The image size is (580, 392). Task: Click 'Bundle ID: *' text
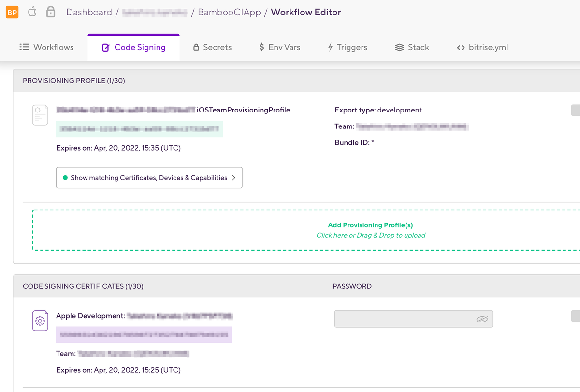click(354, 143)
